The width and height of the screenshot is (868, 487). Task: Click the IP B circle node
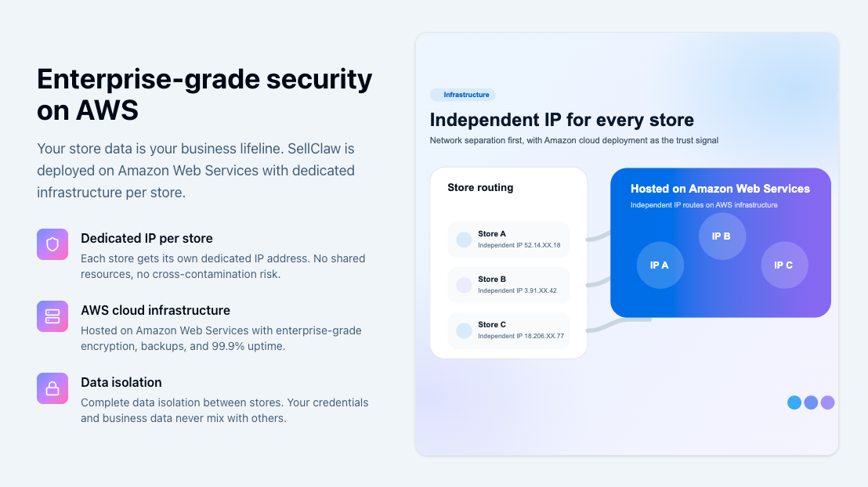[722, 236]
